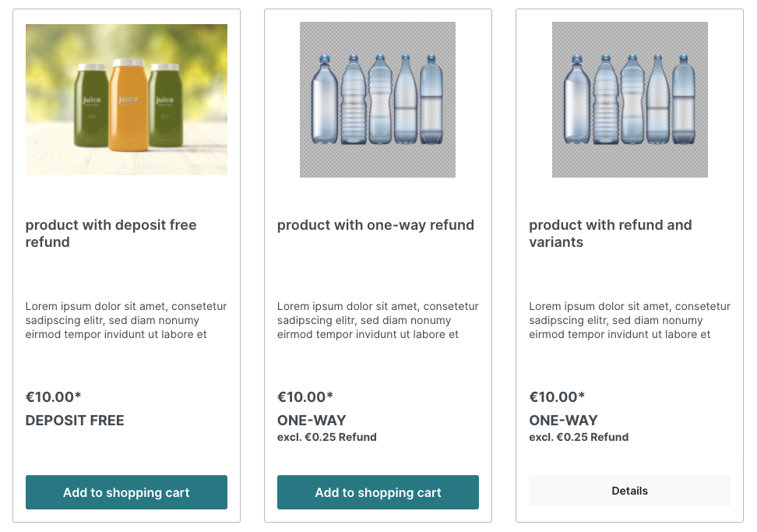The height and width of the screenshot is (532, 757).
Task: Open the 'product with one-way refund' title link
Action: tap(375, 225)
